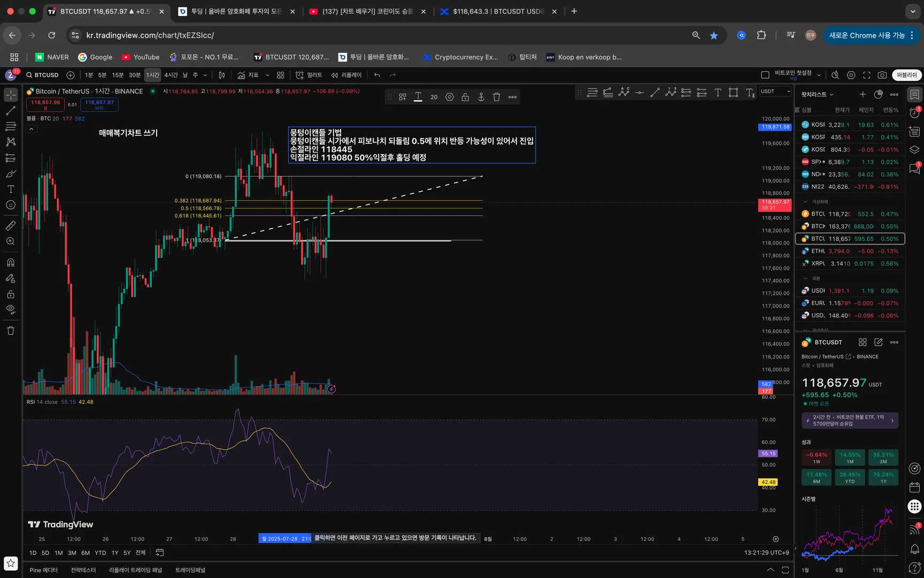Bookmark this page with Chrome star

[714, 35]
